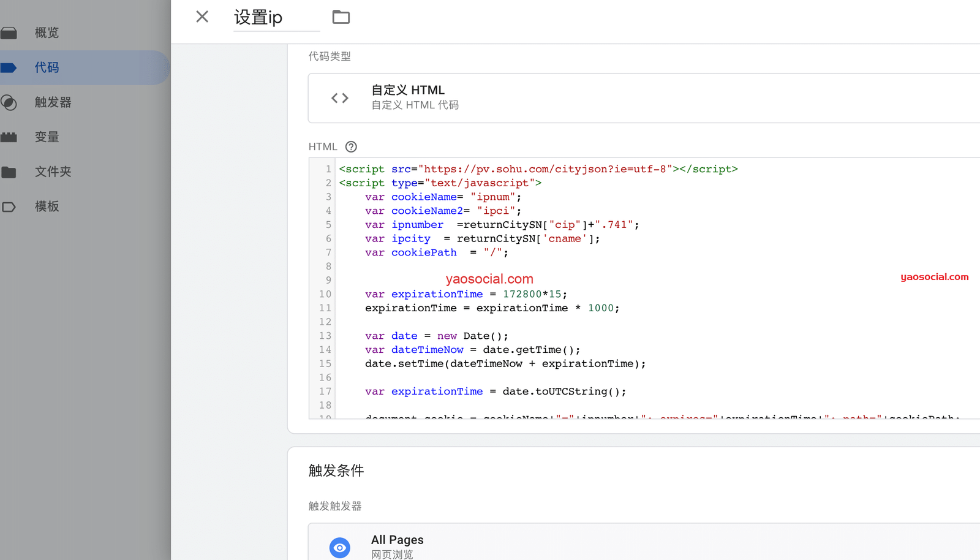Click the 触发器 triggers sidebar icon
The width and height of the screenshot is (980, 560).
[x=9, y=102]
